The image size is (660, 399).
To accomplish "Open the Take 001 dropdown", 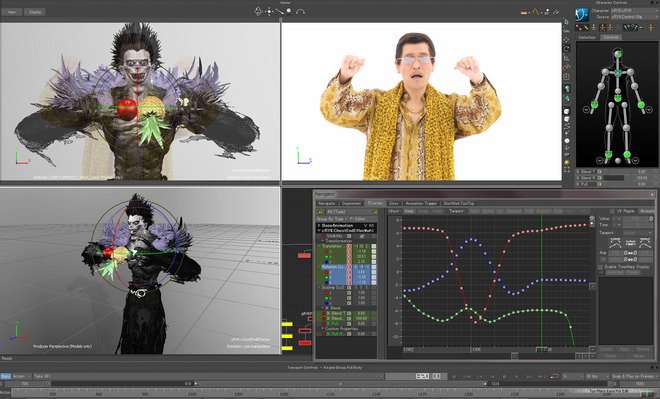I will (x=208, y=376).
